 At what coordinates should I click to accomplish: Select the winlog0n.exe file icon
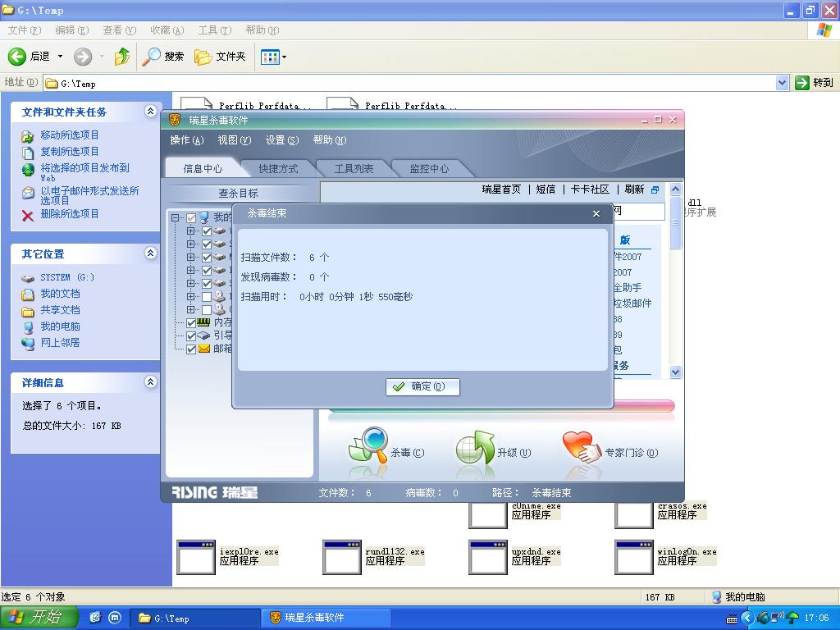[x=634, y=557]
